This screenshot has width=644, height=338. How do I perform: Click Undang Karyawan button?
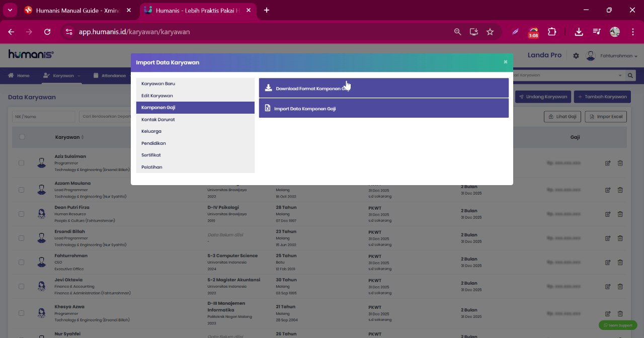[543, 97]
